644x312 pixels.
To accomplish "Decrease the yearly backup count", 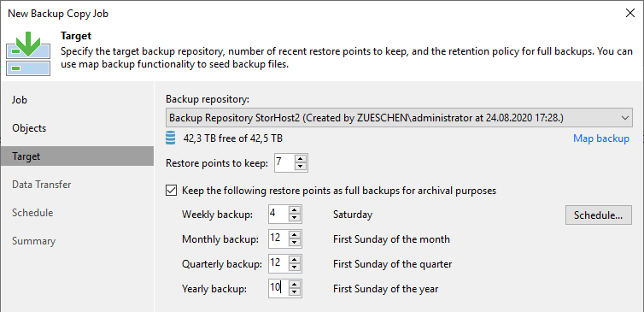I will point(295,292).
